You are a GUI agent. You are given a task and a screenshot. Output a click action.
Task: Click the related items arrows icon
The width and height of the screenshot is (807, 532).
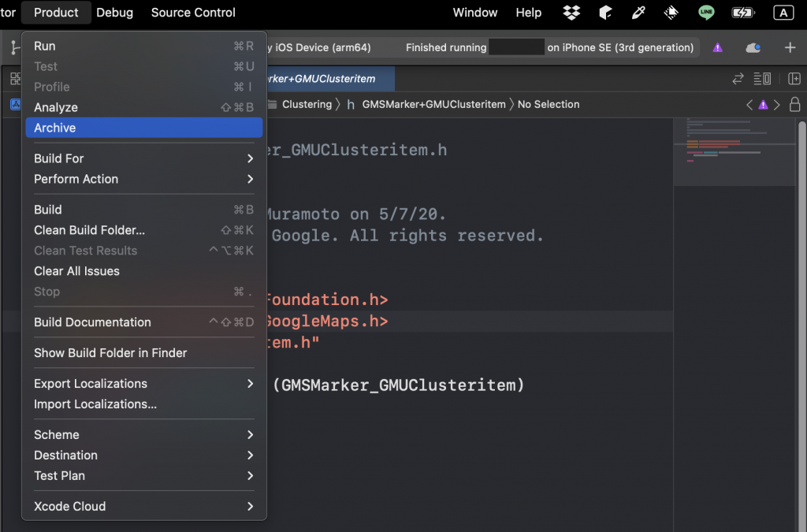tap(738, 79)
